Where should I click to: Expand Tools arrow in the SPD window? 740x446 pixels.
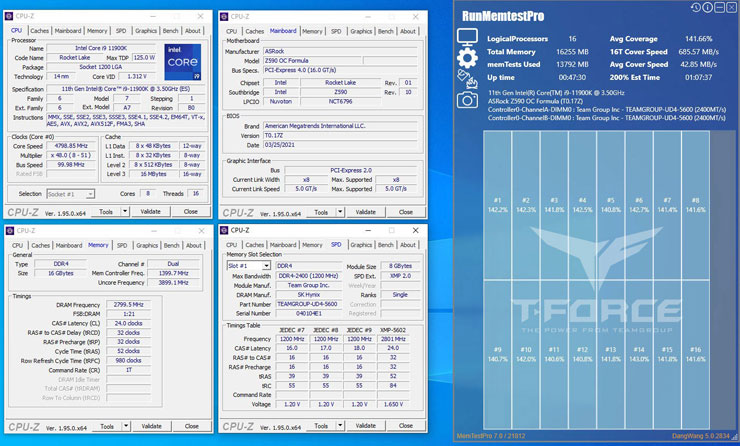340,425
